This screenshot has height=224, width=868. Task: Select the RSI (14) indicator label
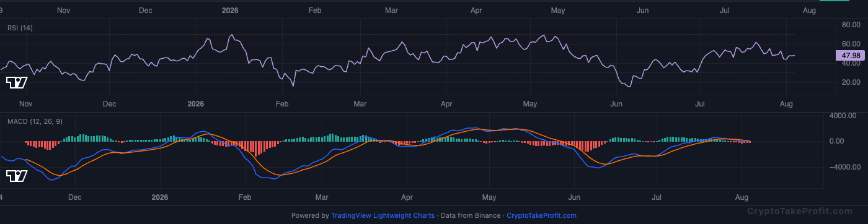point(20,28)
